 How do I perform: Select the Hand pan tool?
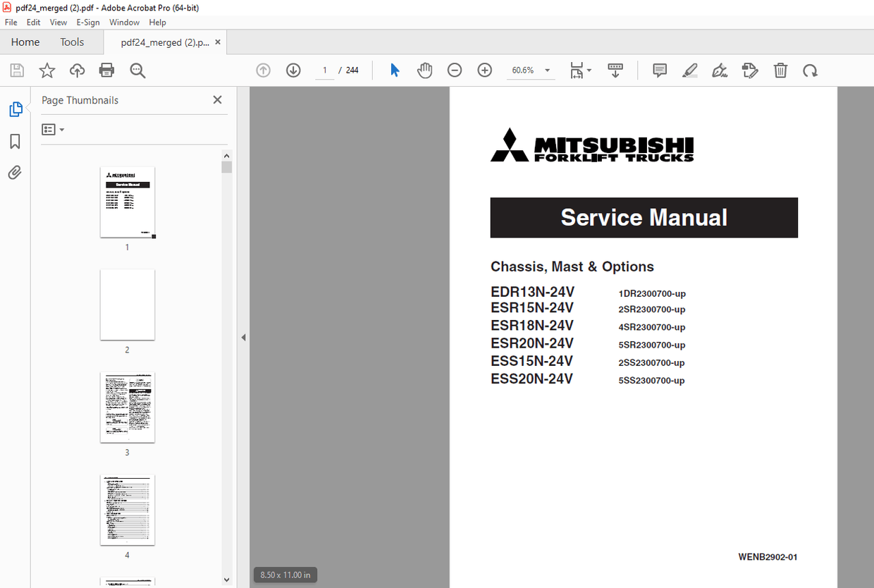click(424, 71)
